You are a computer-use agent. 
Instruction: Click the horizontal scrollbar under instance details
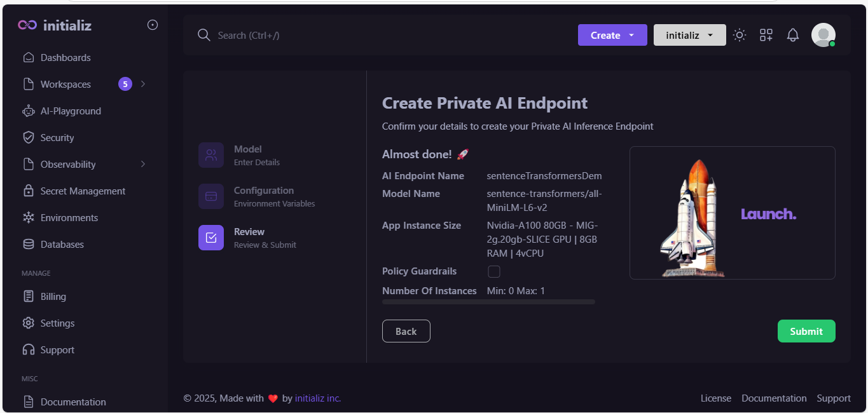point(488,302)
